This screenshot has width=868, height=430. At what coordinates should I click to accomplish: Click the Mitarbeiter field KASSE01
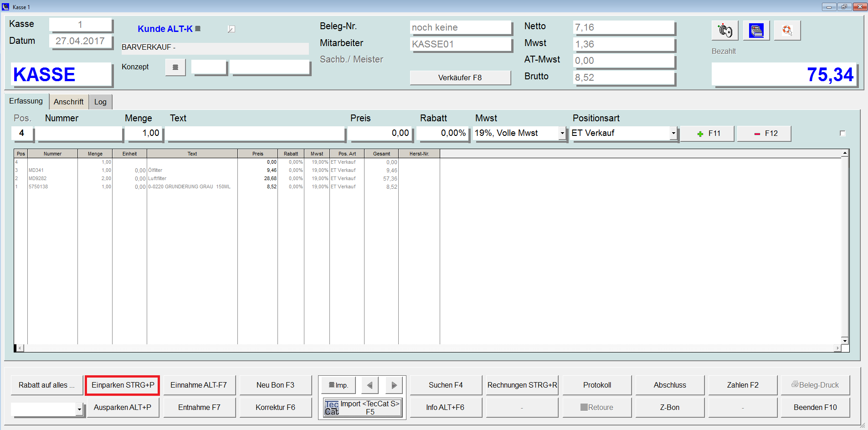tap(461, 44)
